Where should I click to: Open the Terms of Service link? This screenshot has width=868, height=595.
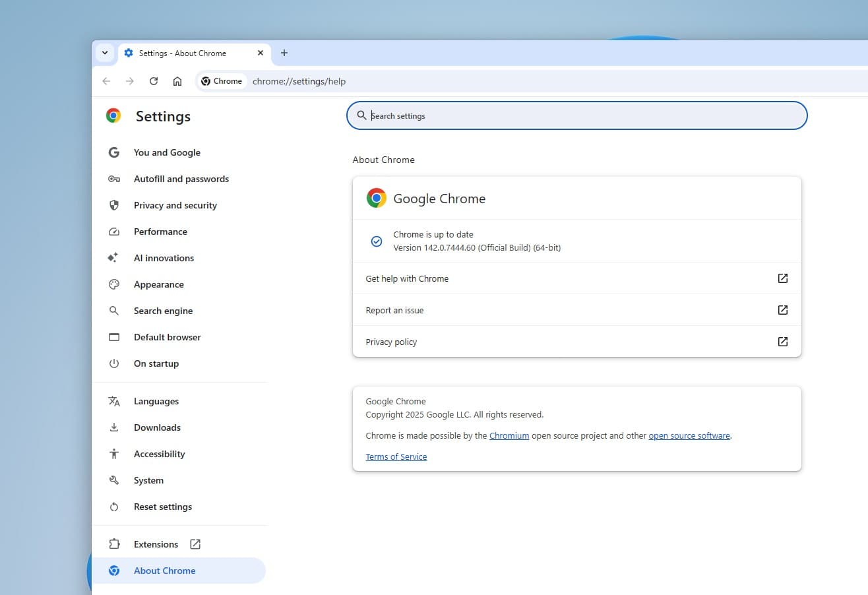coord(396,456)
